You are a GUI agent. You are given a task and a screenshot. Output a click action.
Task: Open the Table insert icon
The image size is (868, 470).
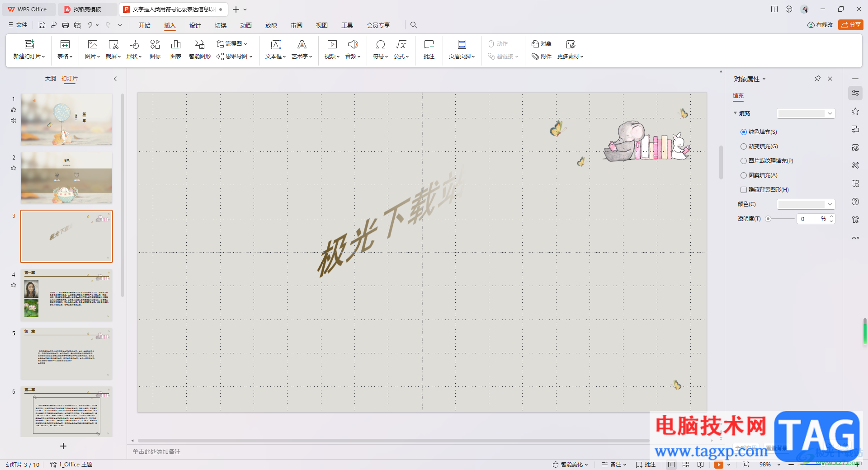(x=65, y=44)
